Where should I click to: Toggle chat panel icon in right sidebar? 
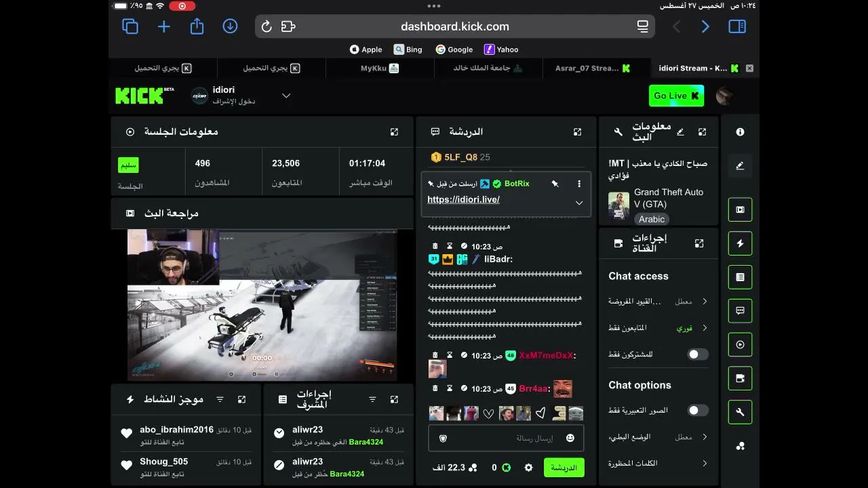pyautogui.click(x=740, y=311)
